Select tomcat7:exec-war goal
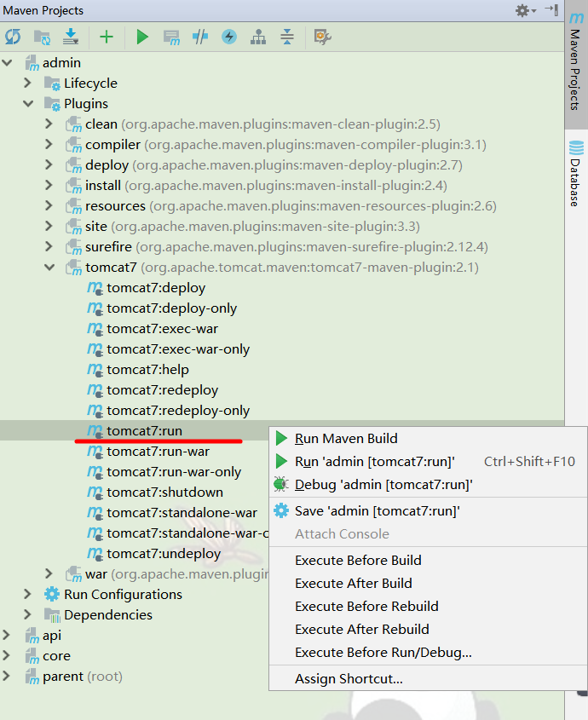 [x=162, y=329]
